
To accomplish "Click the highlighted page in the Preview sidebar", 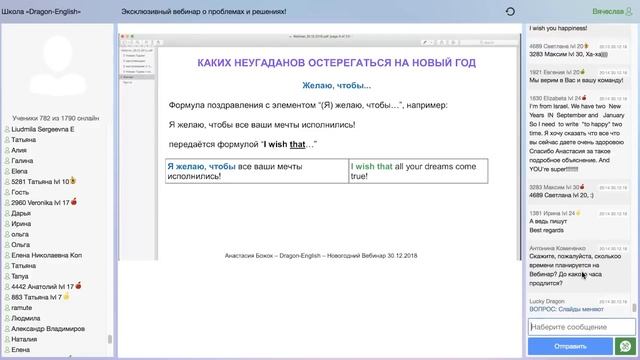I will point(137,77).
